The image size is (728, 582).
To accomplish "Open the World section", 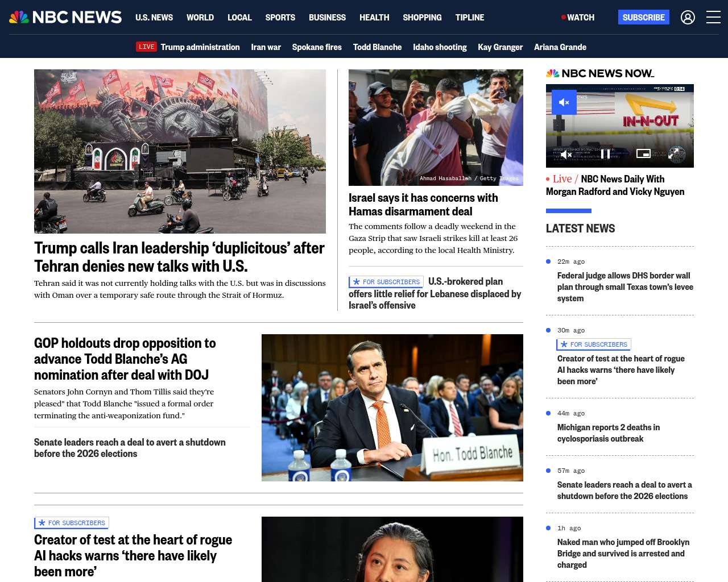I will click(200, 18).
